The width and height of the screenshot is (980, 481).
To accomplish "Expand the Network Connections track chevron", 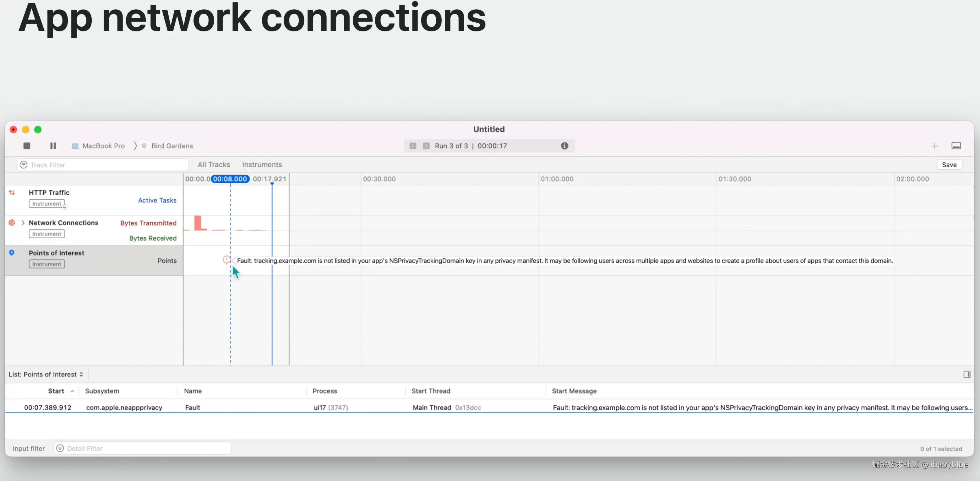I will (23, 223).
